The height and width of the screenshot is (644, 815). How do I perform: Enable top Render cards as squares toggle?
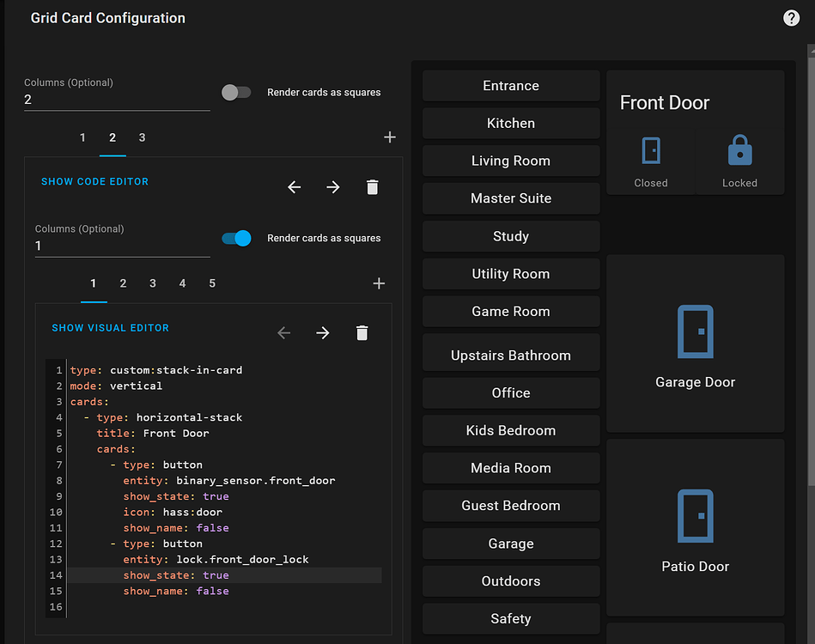click(236, 93)
